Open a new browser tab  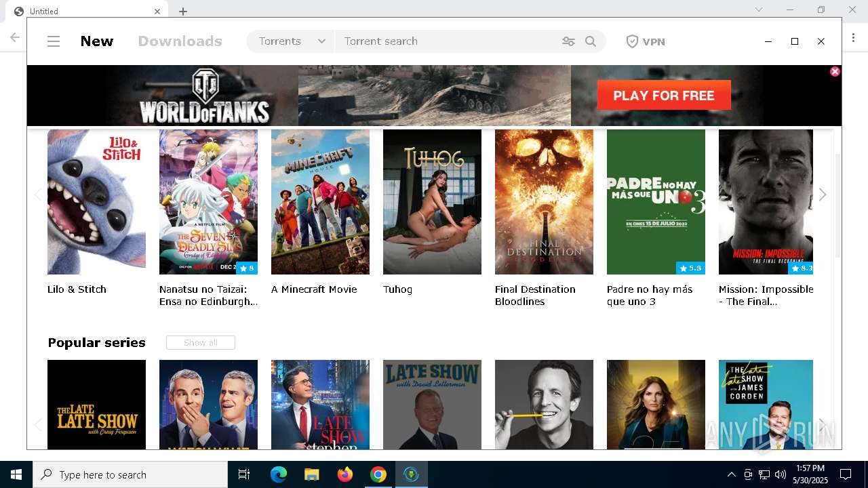pyautogui.click(x=183, y=11)
